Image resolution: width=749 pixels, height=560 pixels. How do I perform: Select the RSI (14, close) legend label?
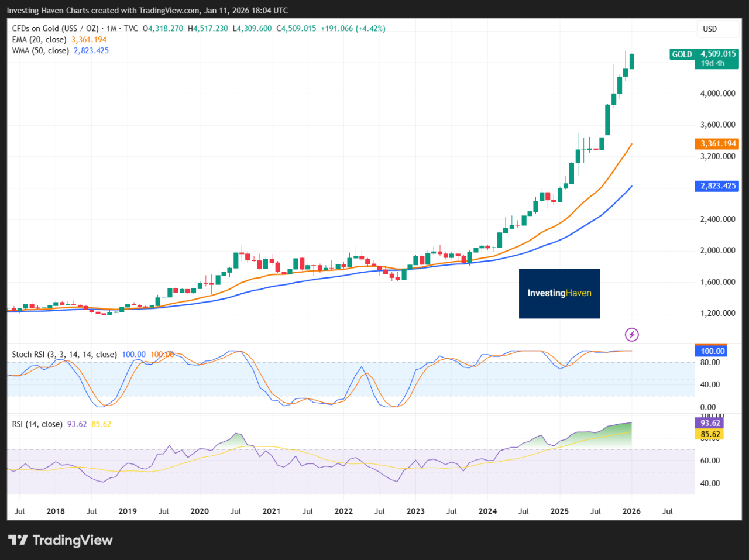click(37, 424)
